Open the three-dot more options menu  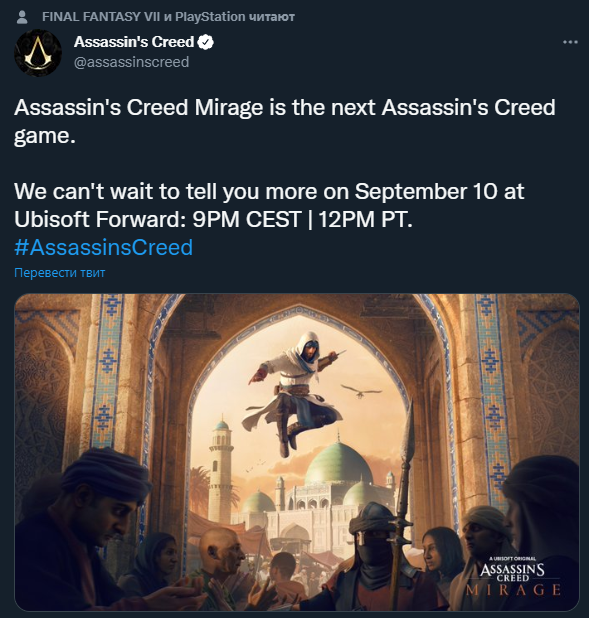coord(570,42)
